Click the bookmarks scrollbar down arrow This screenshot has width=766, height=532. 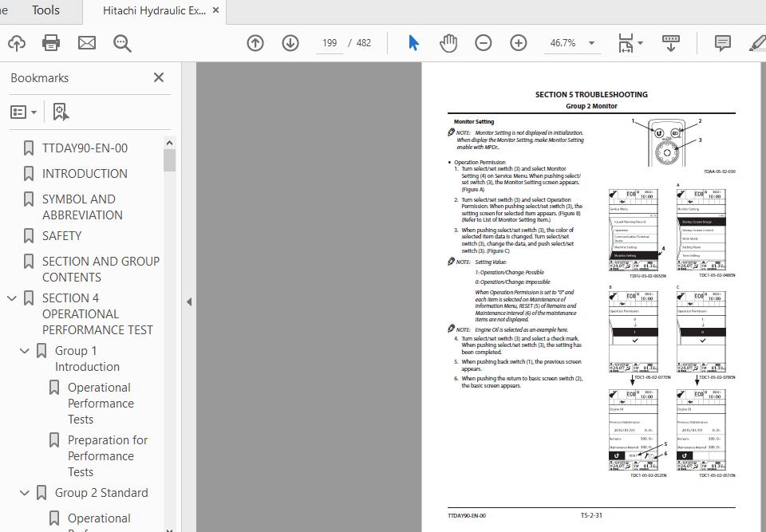click(x=169, y=529)
